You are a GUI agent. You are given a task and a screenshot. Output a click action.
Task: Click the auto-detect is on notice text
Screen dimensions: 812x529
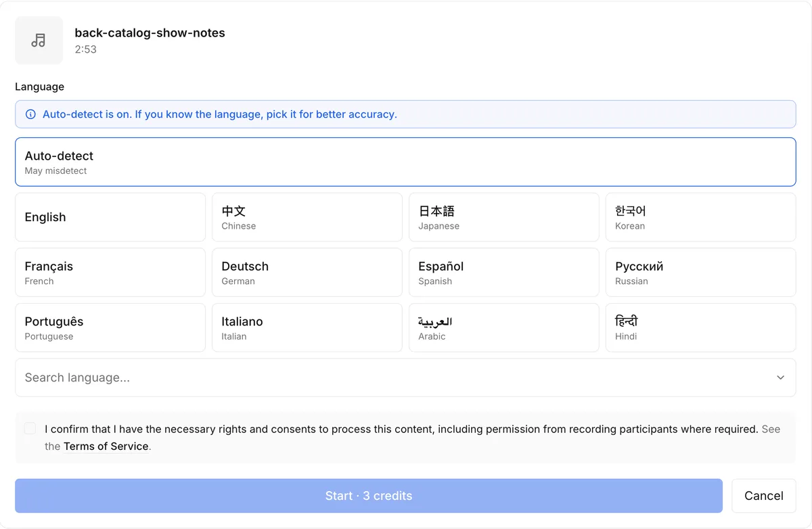pyautogui.click(x=220, y=114)
